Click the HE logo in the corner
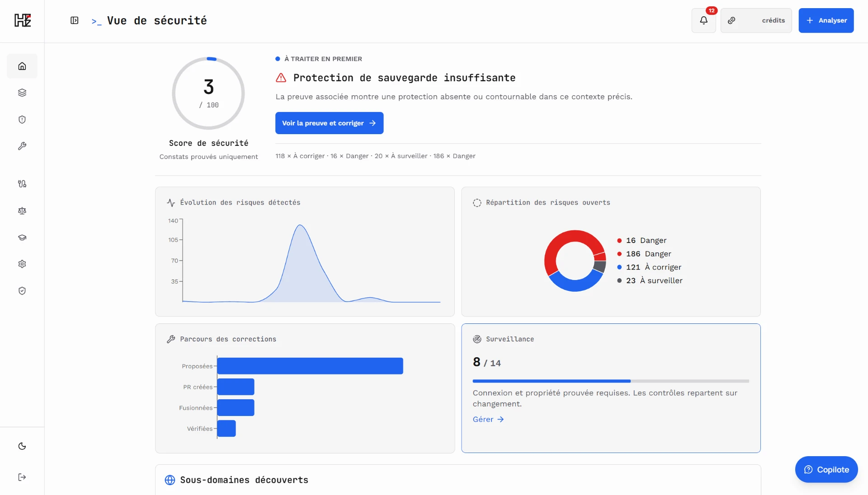The height and width of the screenshot is (495, 868). 22,20
